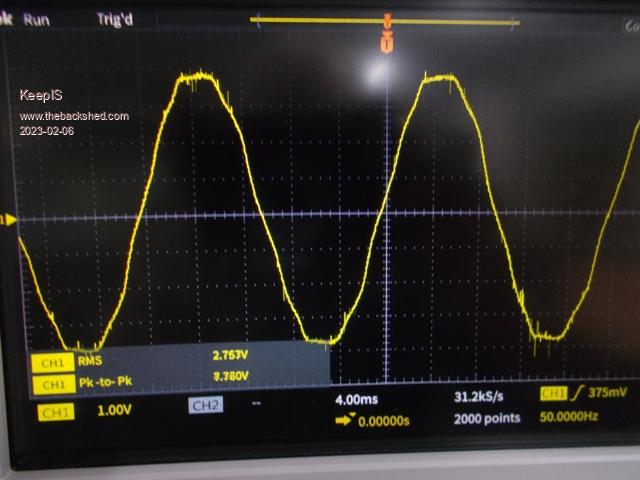Click the horizontal delay arrow icon
Screen dimensions: 640x480
[343, 420]
